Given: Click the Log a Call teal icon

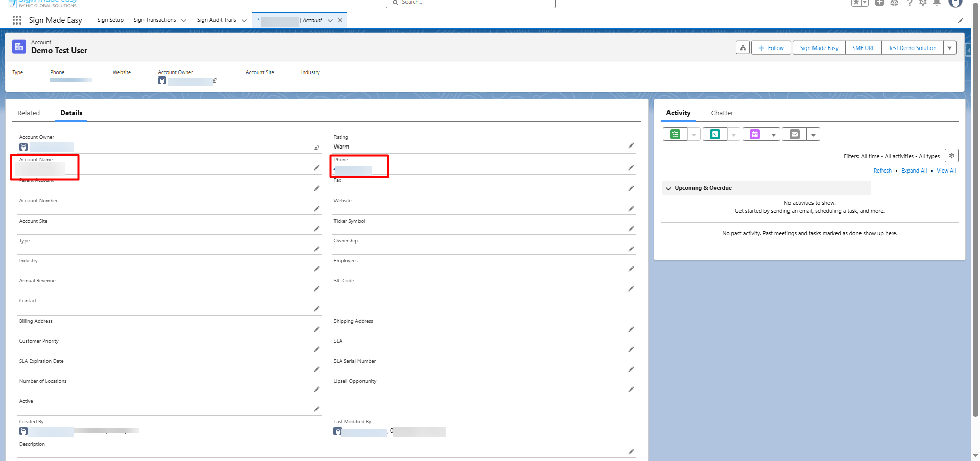Looking at the screenshot, I should click(x=714, y=134).
